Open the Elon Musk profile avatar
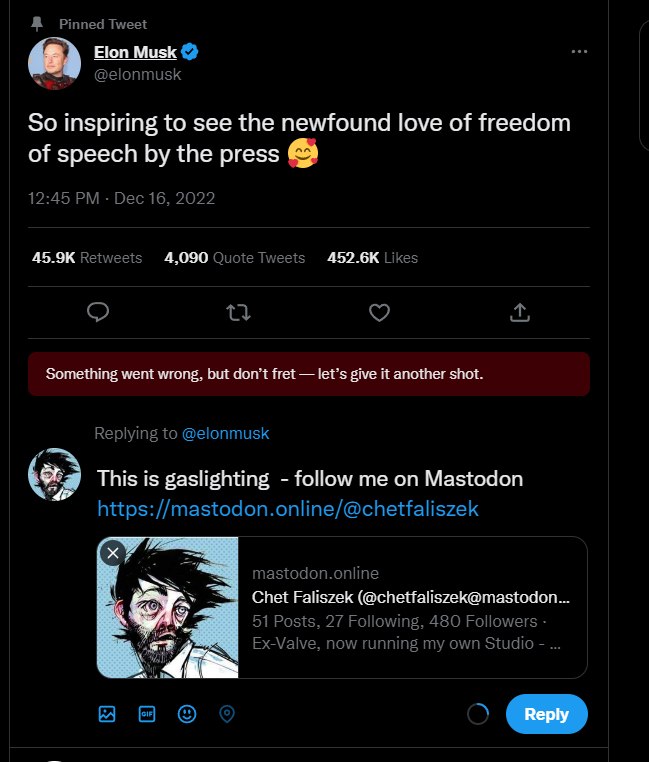The image size is (649, 762). 54,64
